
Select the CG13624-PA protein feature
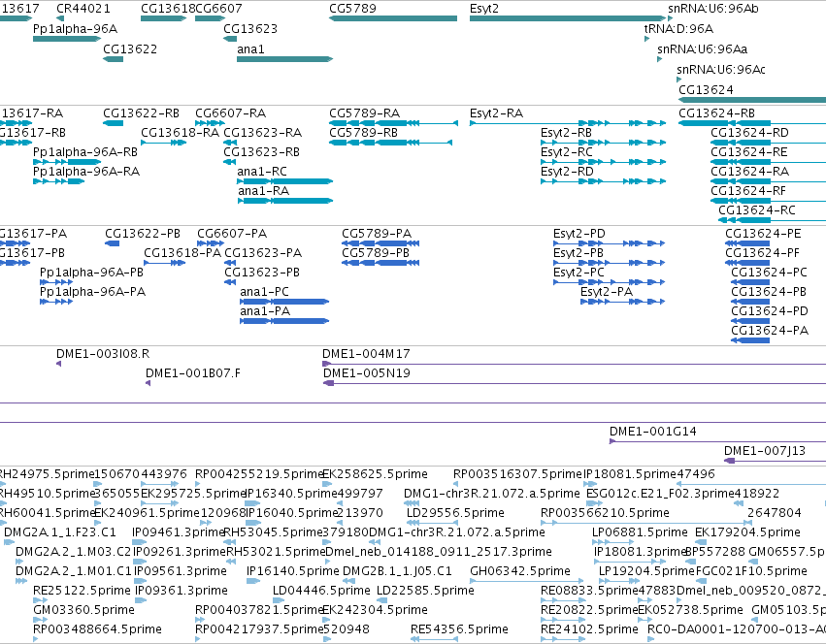[x=750, y=340]
